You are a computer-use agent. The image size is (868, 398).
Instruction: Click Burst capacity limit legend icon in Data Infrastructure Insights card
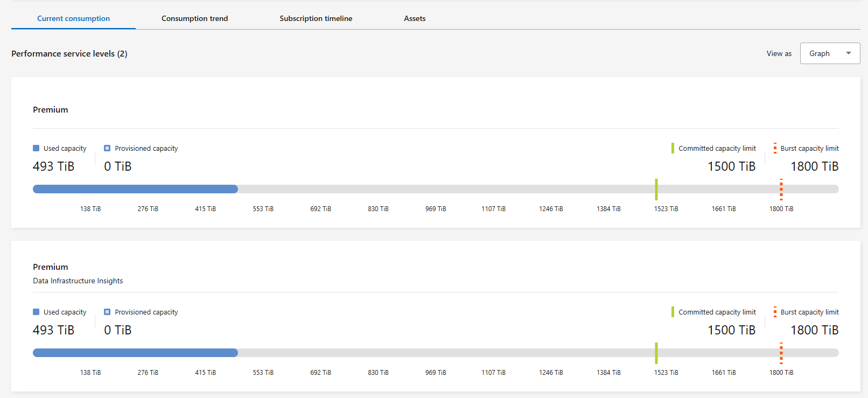pyautogui.click(x=775, y=312)
